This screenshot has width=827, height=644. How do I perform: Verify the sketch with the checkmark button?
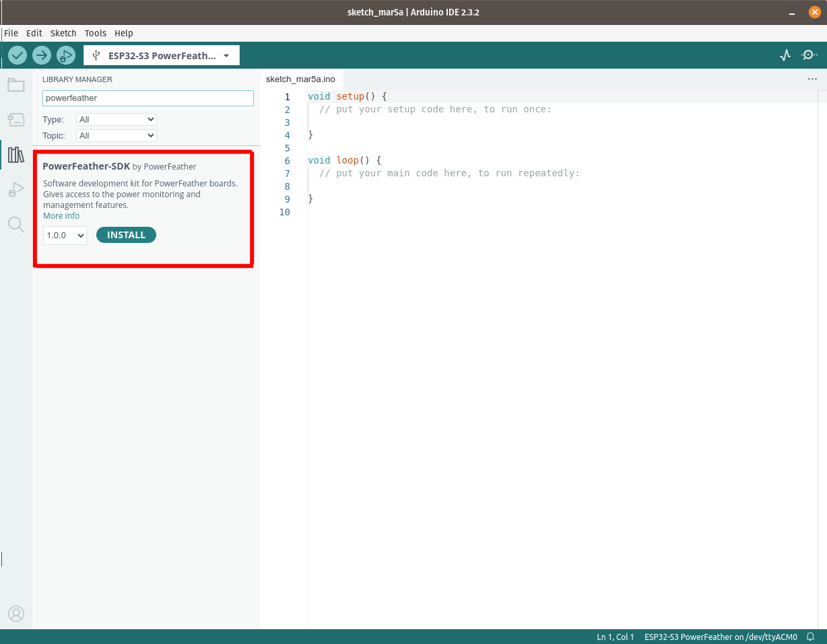point(18,55)
